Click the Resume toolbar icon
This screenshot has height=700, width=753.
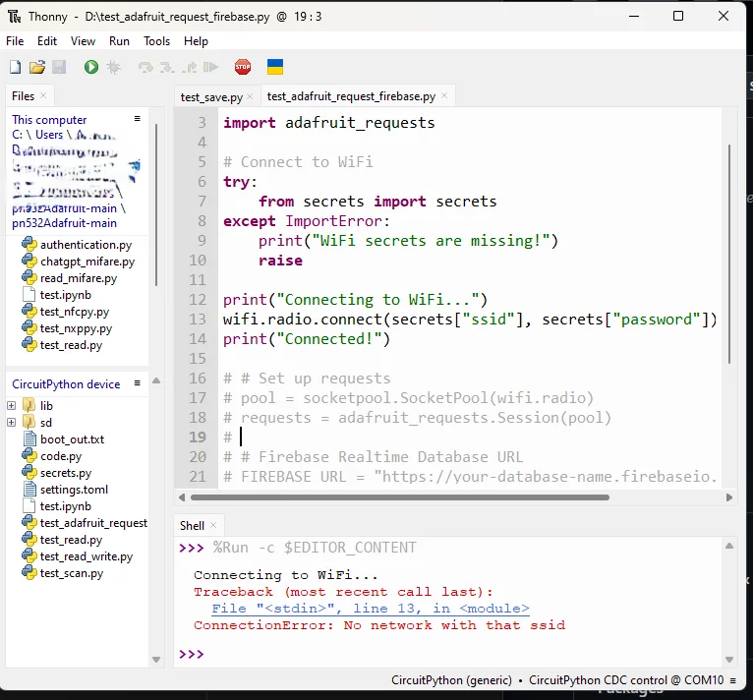(x=210, y=67)
